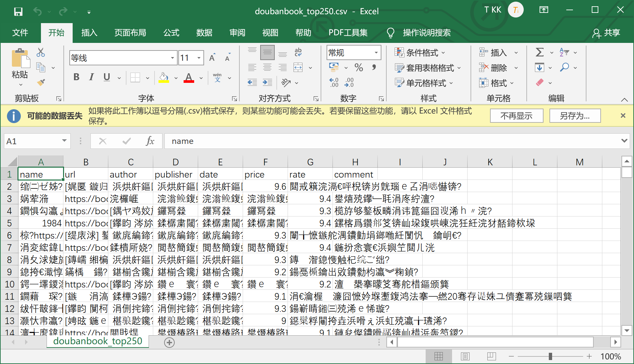Open the font name dropdown showing 等线
Viewport: 634px width, 364px height.
(172, 58)
